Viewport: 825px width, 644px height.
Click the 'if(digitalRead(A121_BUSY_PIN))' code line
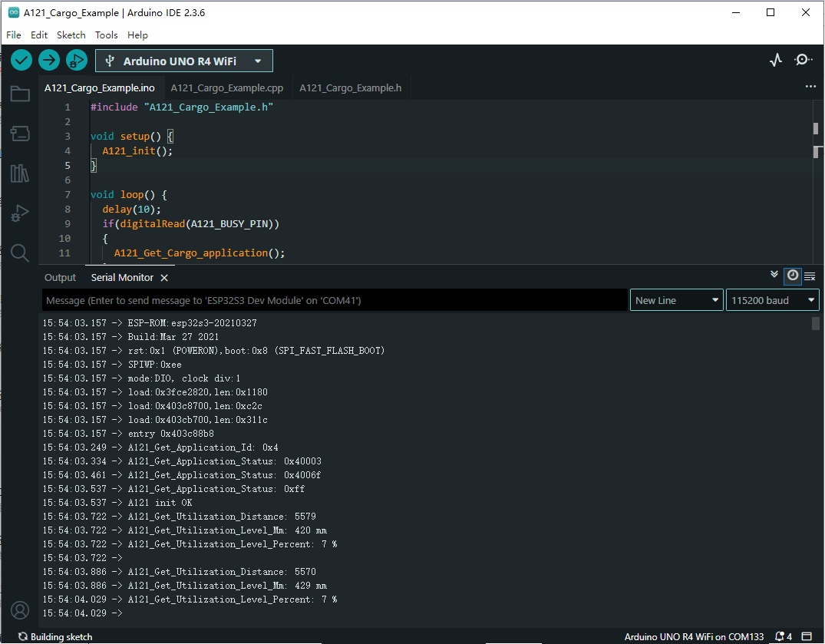pos(191,223)
